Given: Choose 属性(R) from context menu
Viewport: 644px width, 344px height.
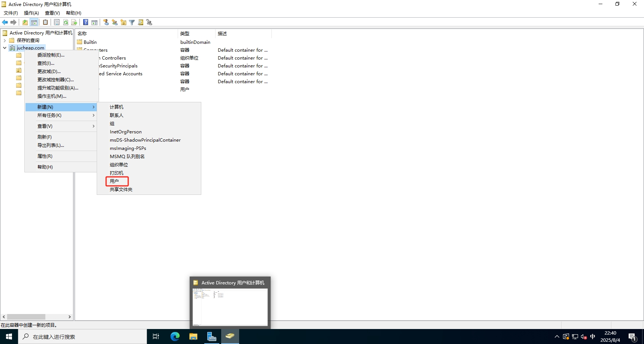Looking at the screenshot, I should (x=61, y=156).
